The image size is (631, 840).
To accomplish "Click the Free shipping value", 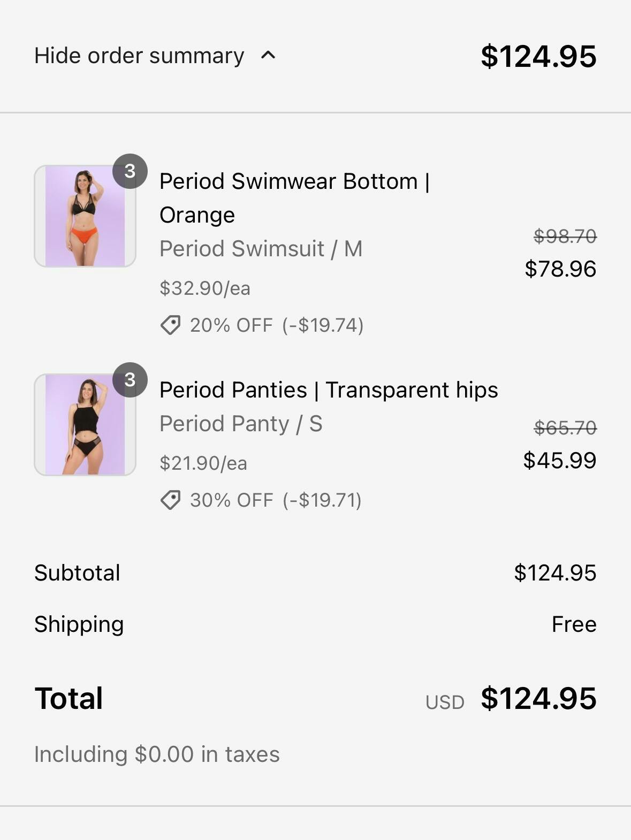I will tap(574, 624).
